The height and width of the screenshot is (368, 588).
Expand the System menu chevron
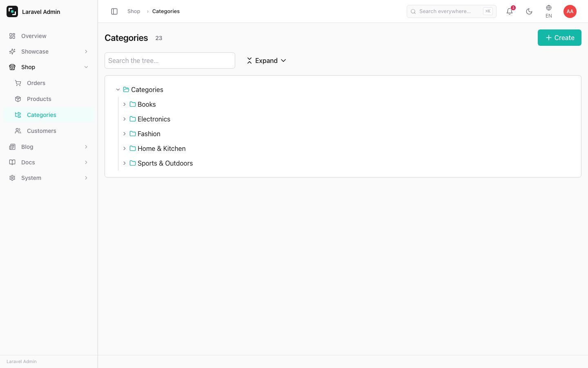86,178
